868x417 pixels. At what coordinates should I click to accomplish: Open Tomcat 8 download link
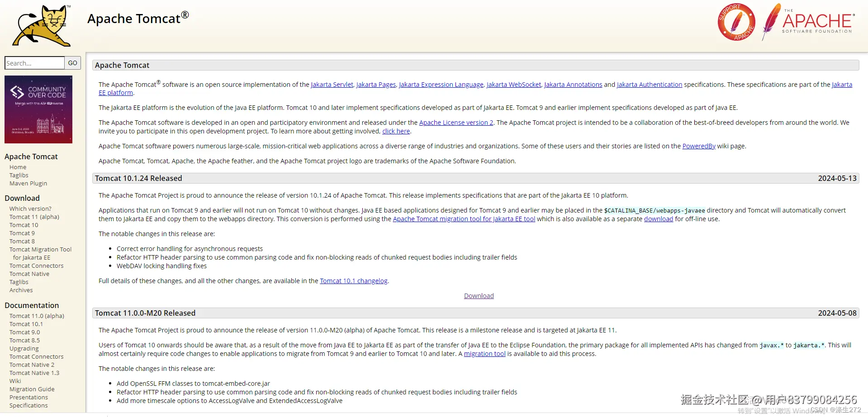22,241
